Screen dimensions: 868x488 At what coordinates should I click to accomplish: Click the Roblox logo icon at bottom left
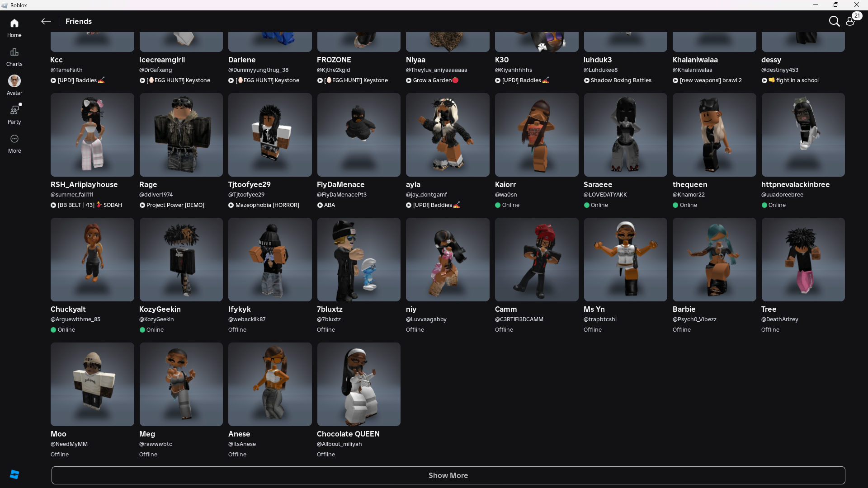click(x=14, y=474)
